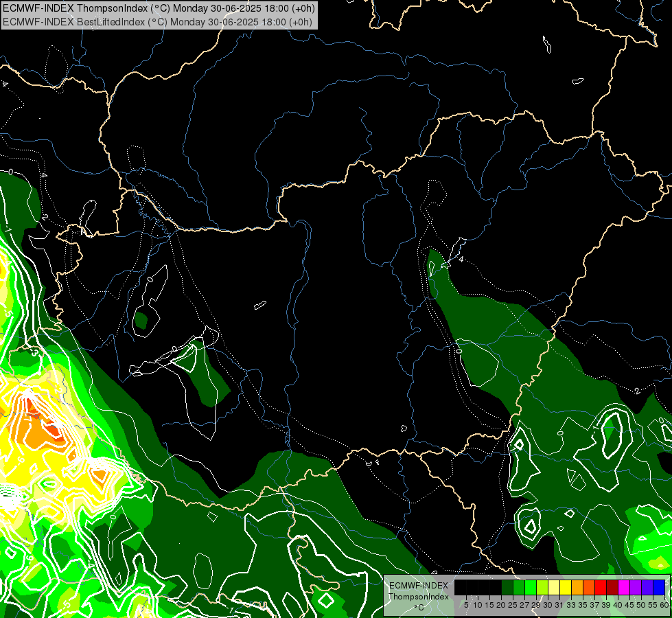Click the legend scale value 45
The image size is (672, 618).
click(629, 605)
